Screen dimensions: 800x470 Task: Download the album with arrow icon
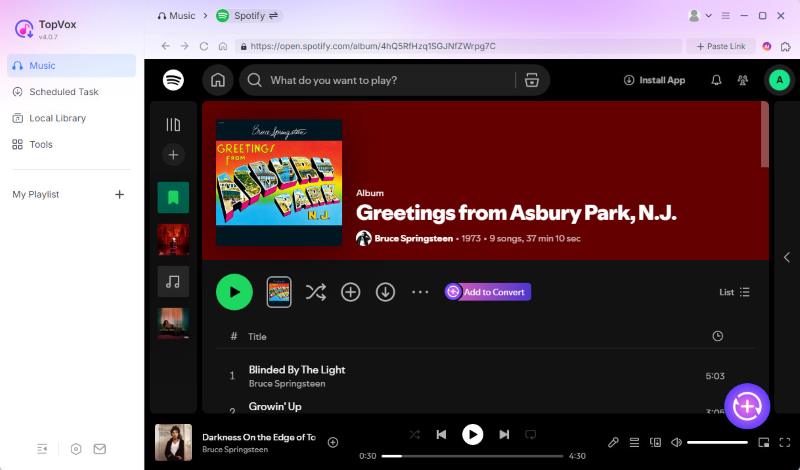(x=385, y=292)
